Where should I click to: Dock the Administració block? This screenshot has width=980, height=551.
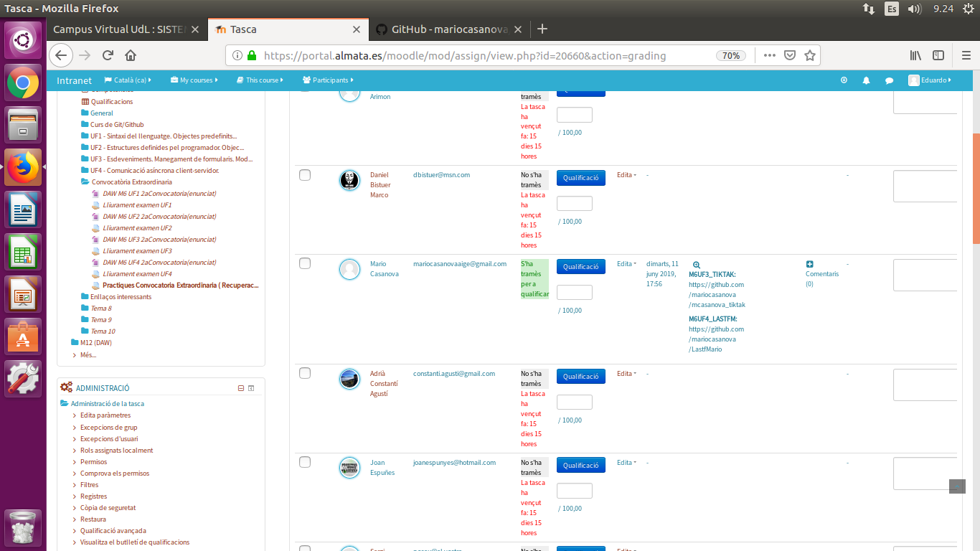click(x=251, y=388)
